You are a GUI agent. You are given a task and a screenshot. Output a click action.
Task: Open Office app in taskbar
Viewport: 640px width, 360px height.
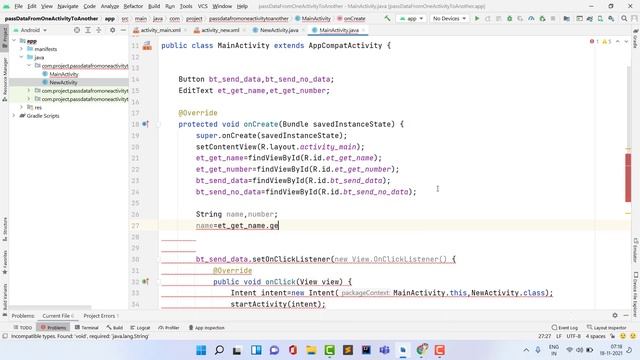(x=293, y=350)
